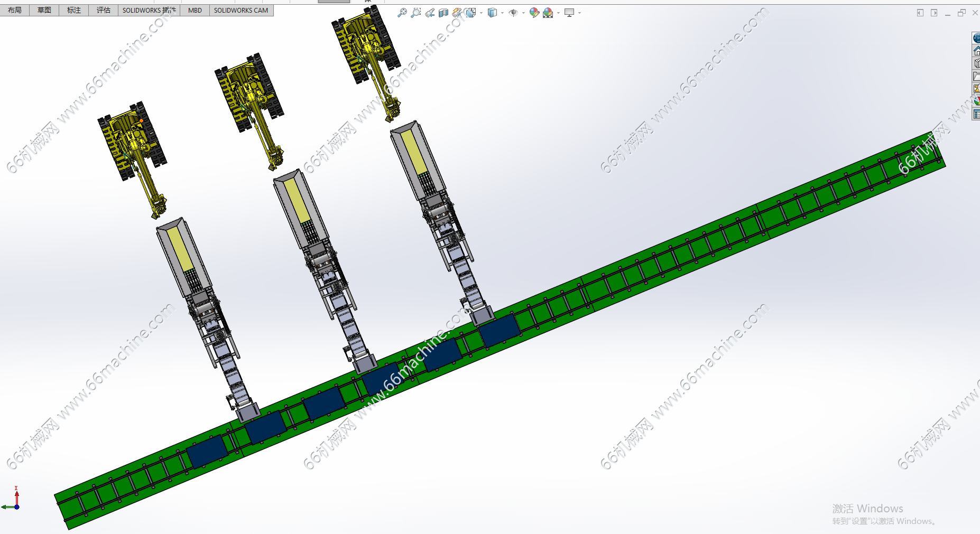Screen dimensions: 980x534
Task: Select the Zoom to Area tool
Action: (416, 13)
